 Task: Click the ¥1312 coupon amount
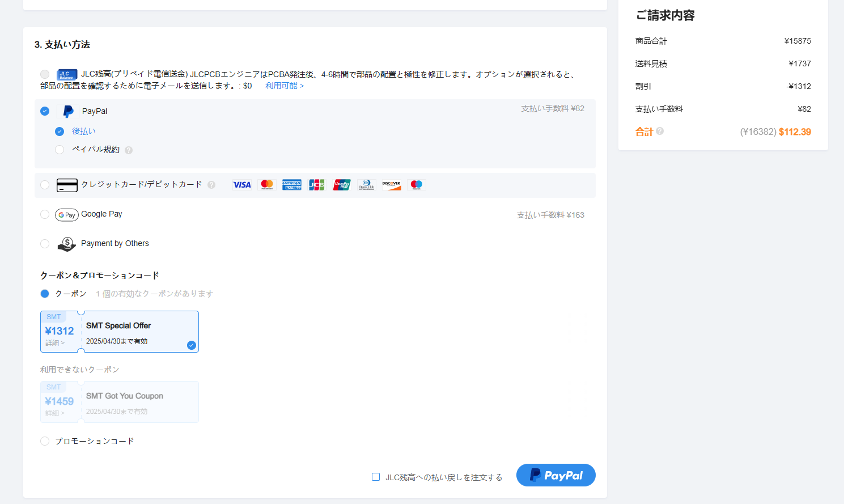pyautogui.click(x=60, y=331)
